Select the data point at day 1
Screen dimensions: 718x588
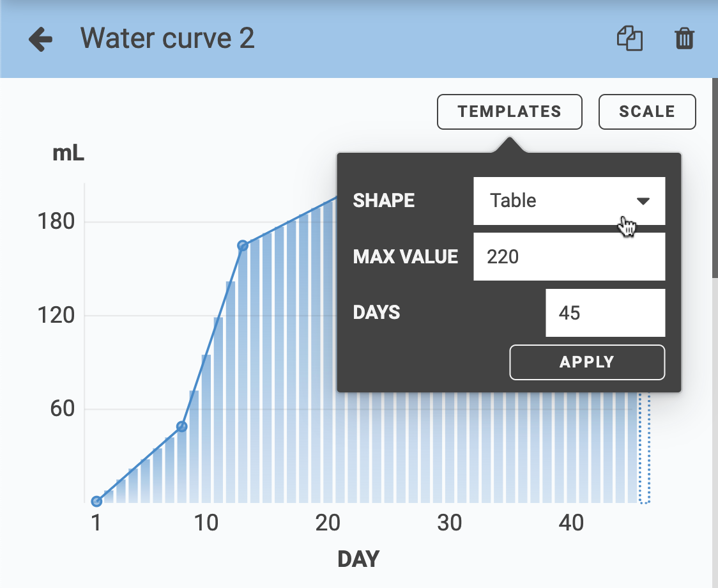(96, 502)
